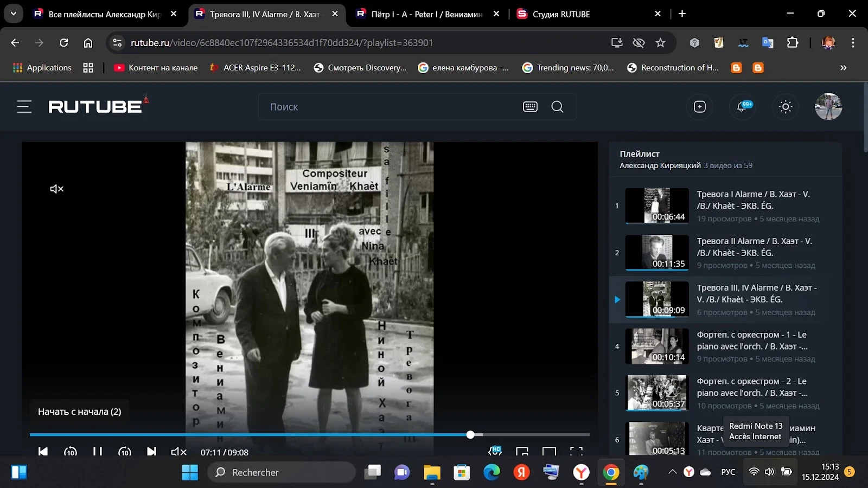Click the video progress bar handle
This screenshot has height=488, width=868.
coord(470,434)
